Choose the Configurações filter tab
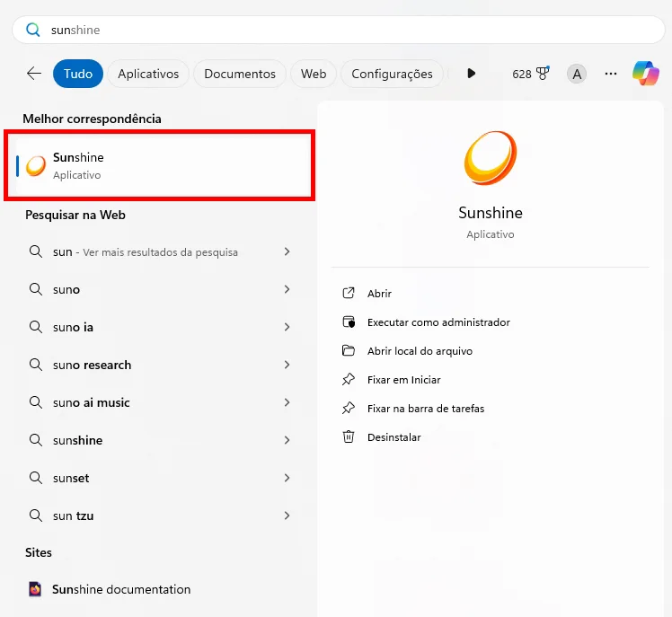The width and height of the screenshot is (672, 617). (x=392, y=74)
